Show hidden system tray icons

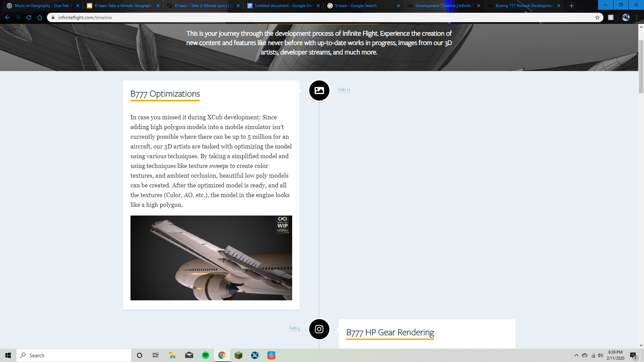pos(576,355)
